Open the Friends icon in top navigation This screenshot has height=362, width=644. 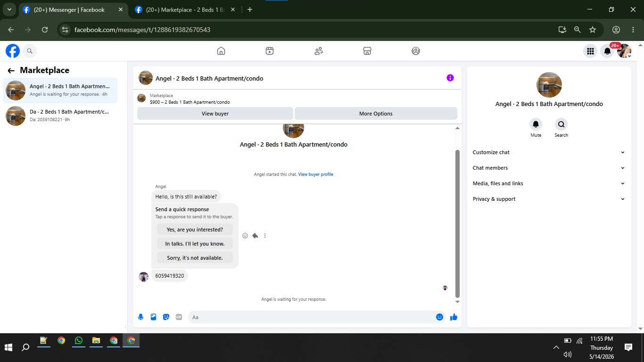[x=319, y=51]
